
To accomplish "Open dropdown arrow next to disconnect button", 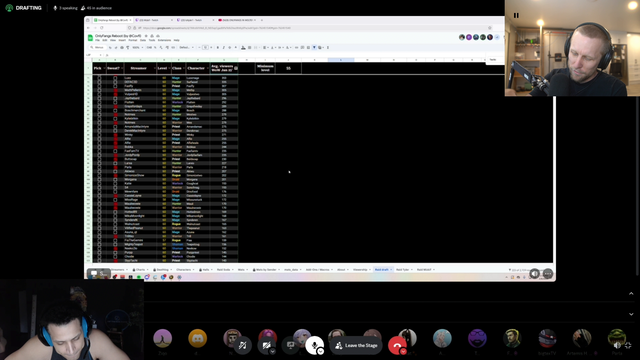I will coord(403,351).
